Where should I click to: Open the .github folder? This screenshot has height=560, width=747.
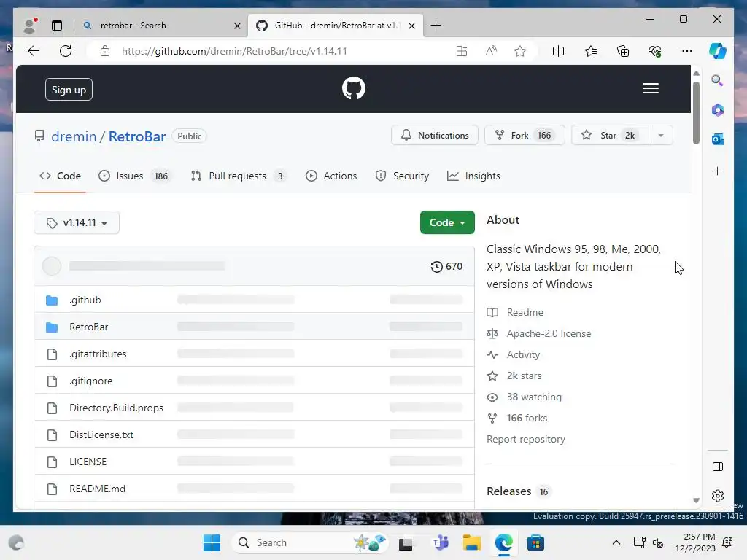click(x=85, y=300)
